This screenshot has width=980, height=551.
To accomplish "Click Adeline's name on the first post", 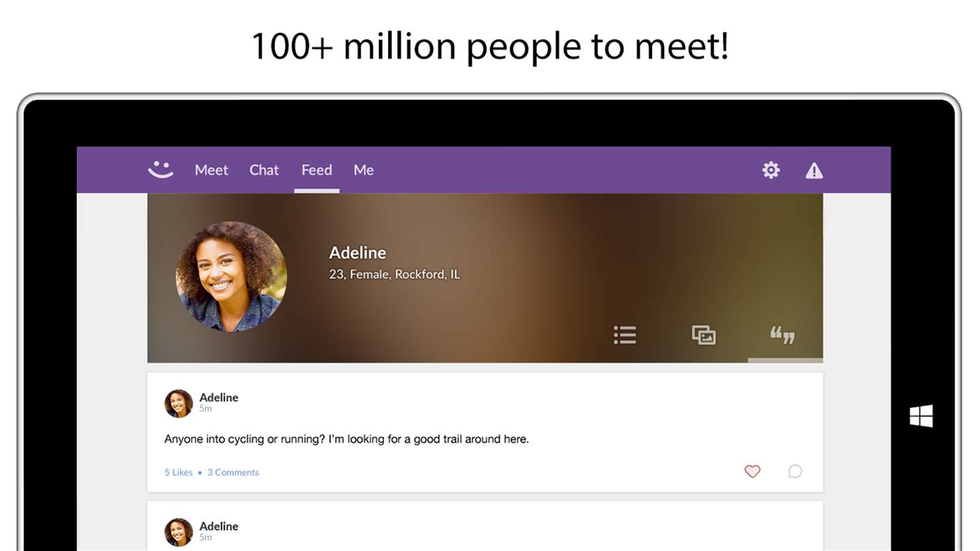I will (x=218, y=397).
